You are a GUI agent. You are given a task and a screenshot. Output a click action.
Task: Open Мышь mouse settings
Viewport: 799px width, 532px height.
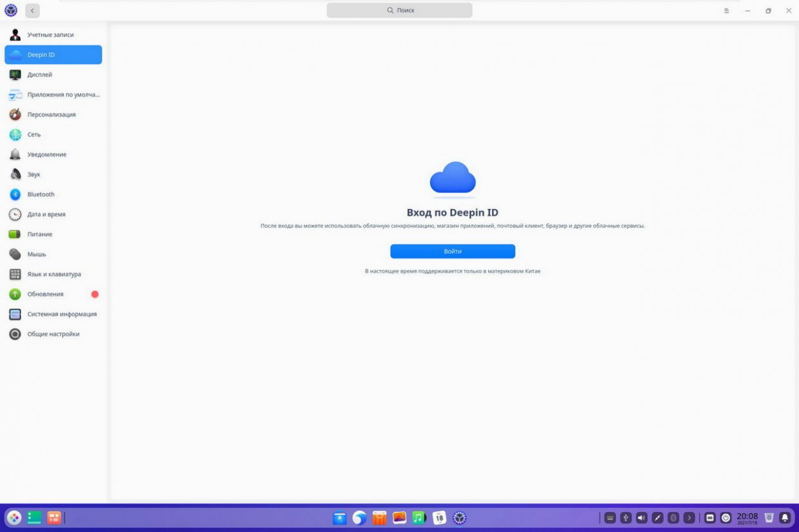tap(36, 254)
